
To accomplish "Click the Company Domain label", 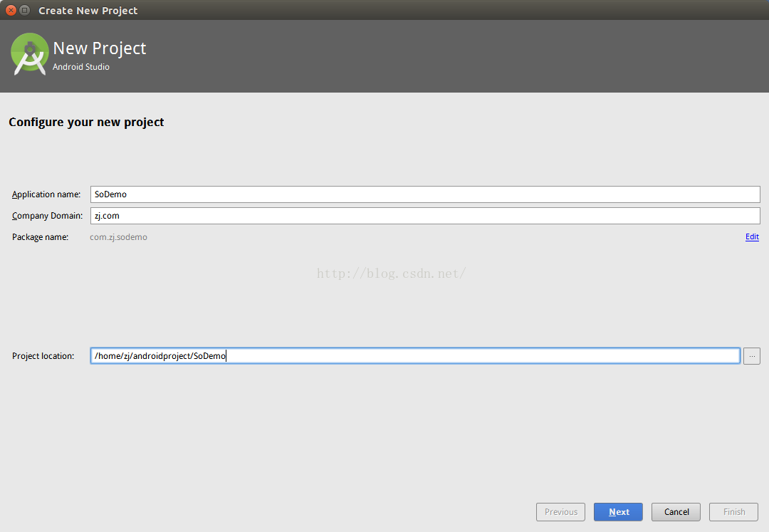I will (47, 216).
